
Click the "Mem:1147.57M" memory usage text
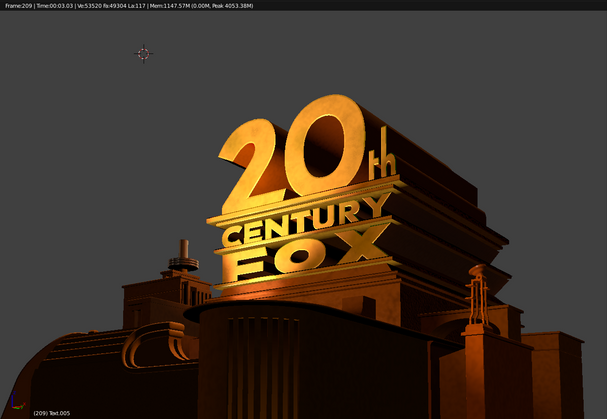pyautogui.click(x=169, y=6)
